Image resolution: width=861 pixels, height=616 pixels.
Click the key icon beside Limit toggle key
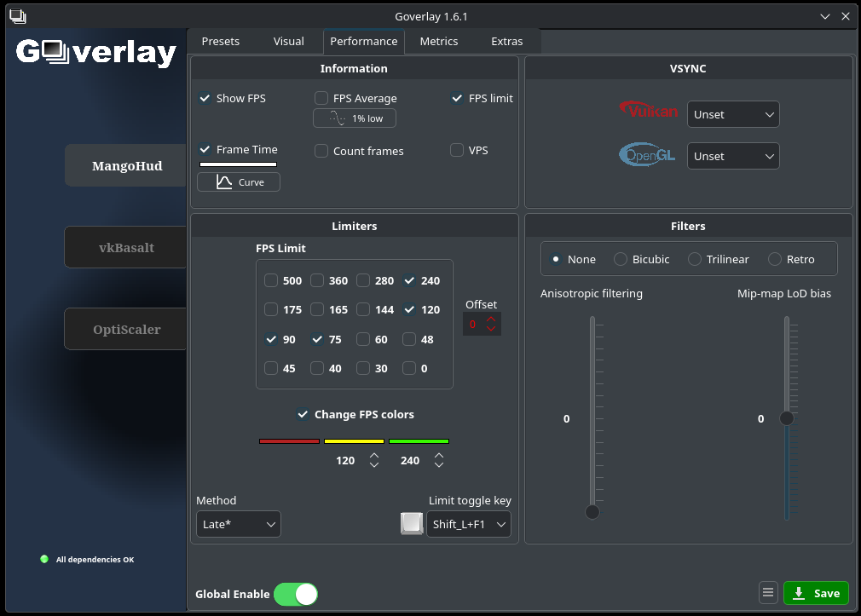pyautogui.click(x=412, y=523)
